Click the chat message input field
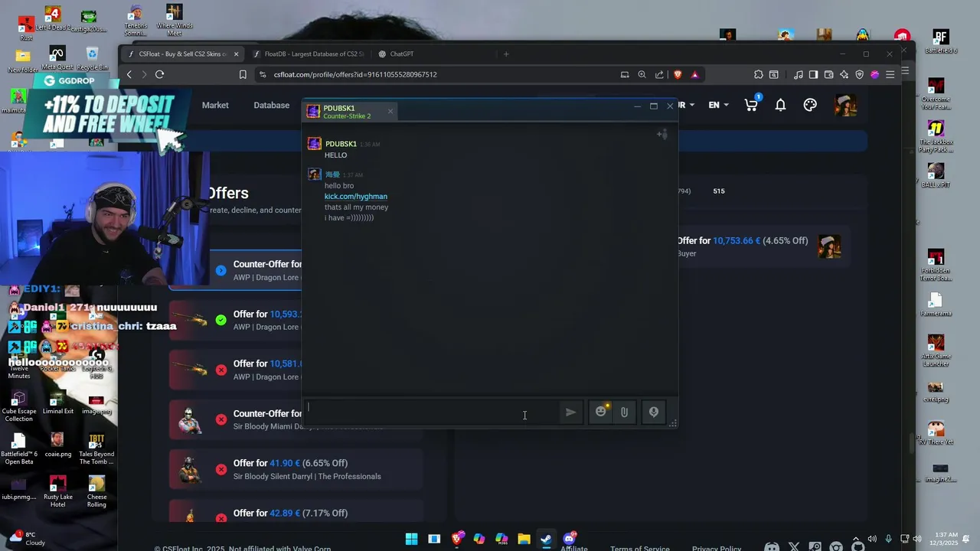Screen dimensions: 980x551 tap(433, 412)
